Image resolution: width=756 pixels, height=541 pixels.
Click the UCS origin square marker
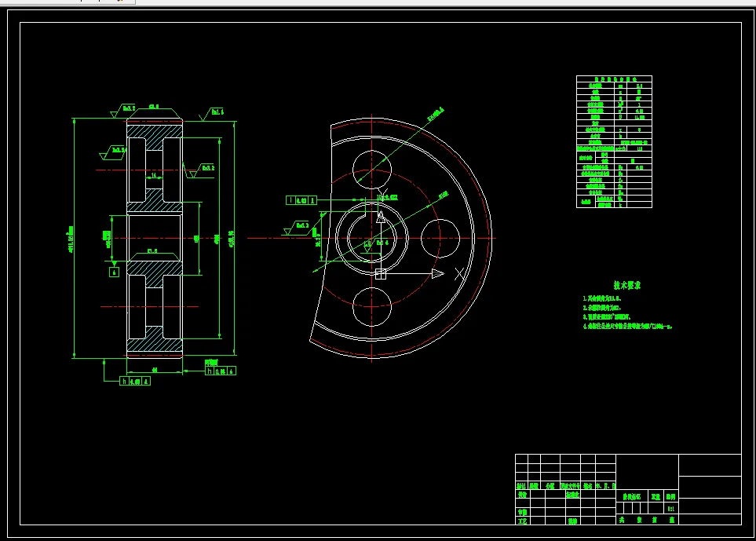click(381, 274)
